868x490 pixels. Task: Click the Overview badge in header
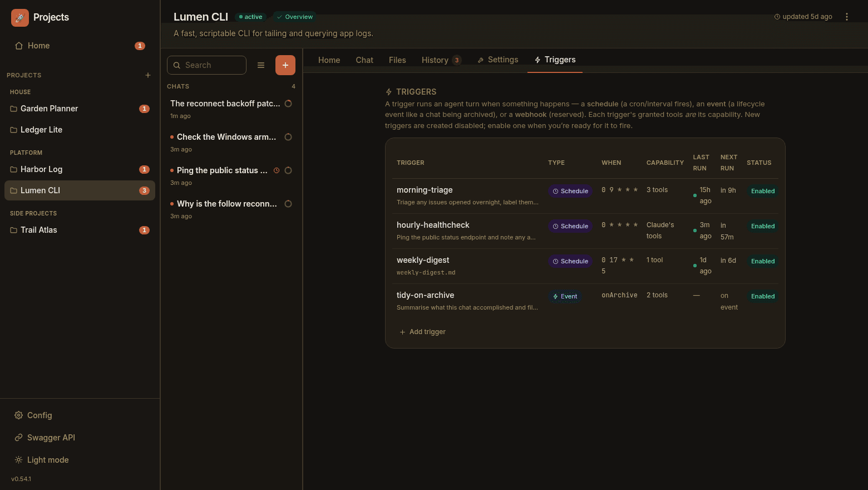click(x=295, y=17)
